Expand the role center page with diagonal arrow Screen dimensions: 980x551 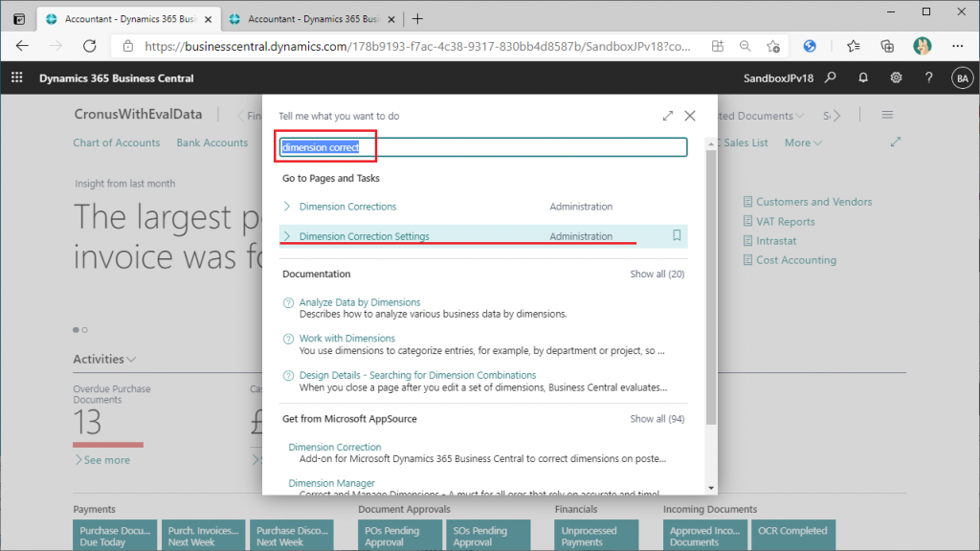point(896,142)
